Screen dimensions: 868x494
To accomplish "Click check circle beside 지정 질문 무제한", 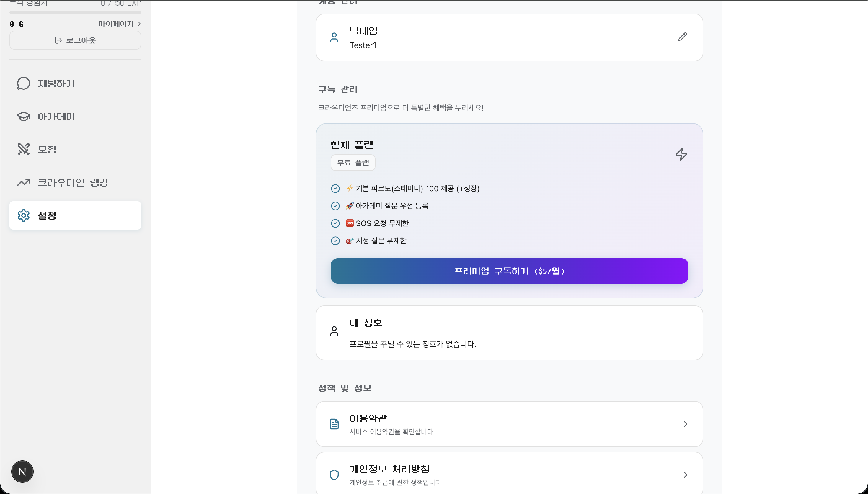I will (335, 241).
